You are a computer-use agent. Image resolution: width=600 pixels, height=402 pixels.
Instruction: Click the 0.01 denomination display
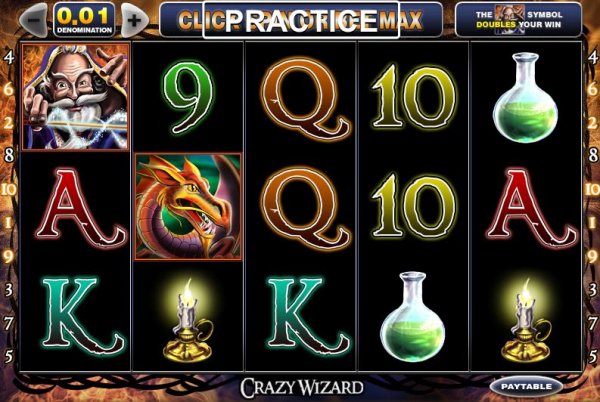pos(84,20)
